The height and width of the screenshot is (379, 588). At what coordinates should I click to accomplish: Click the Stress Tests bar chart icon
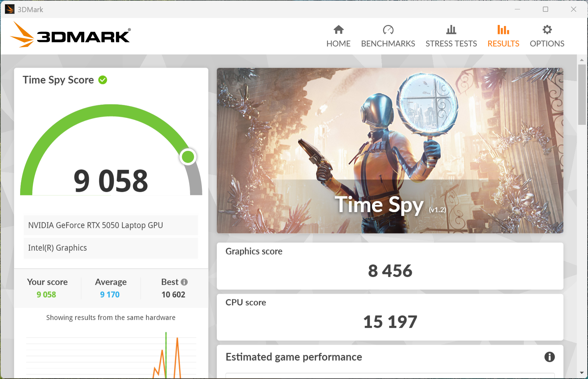click(x=451, y=30)
